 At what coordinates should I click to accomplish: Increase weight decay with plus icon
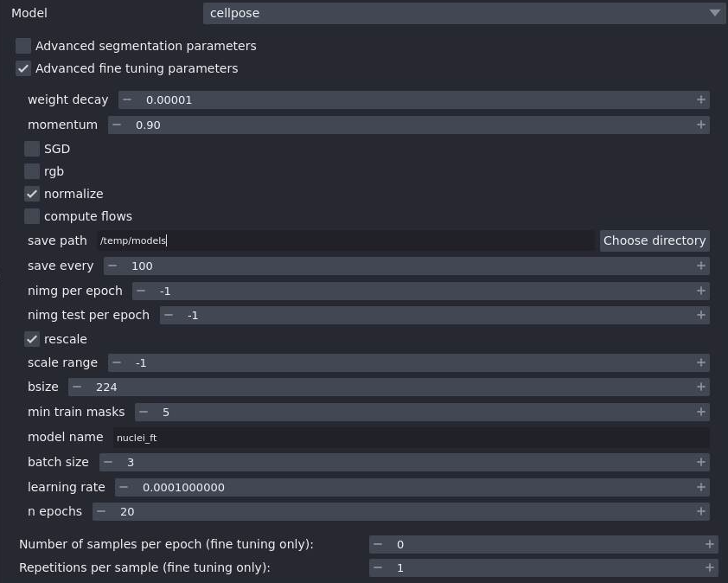coord(700,100)
